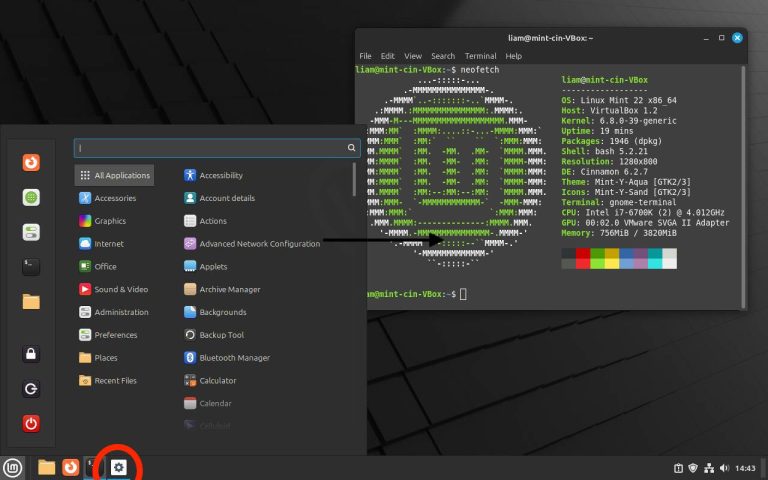Screen dimensions: 768x480
Task: Maximize the terminal window
Action: 721,38
